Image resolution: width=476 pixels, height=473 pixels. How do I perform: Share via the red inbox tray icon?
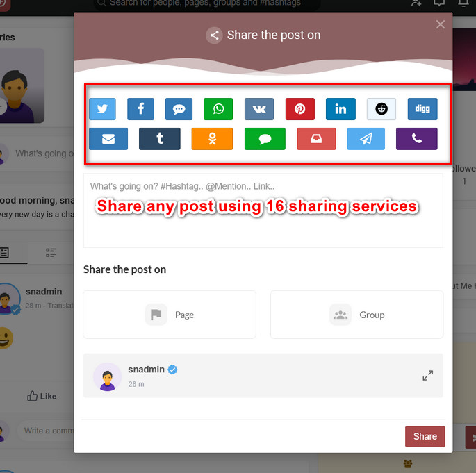[316, 139]
